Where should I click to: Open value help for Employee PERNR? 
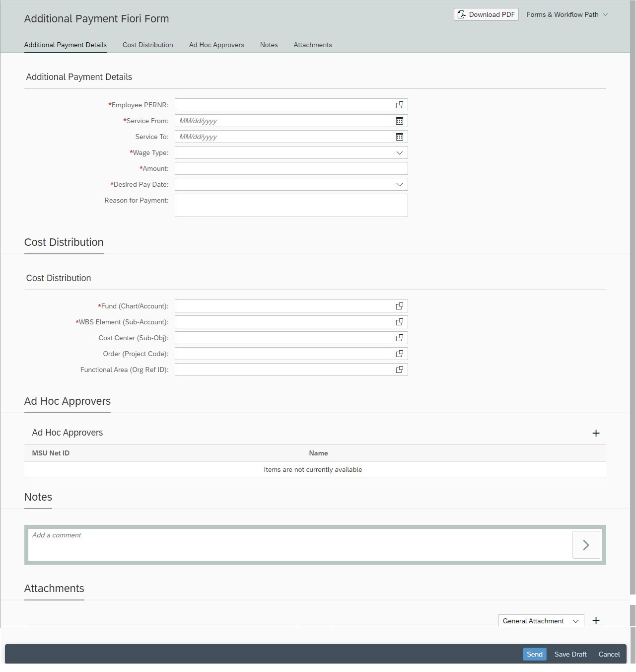click(399, 105)
